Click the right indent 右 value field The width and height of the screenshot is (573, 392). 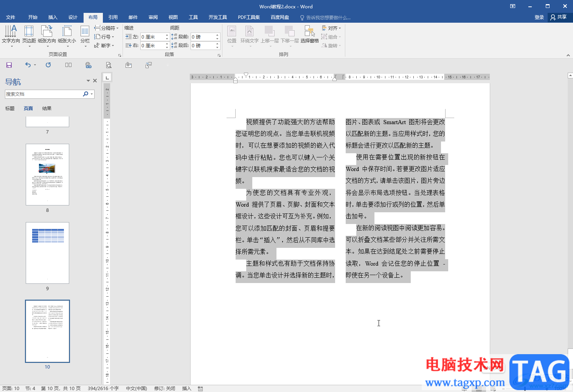pos(152,45)
